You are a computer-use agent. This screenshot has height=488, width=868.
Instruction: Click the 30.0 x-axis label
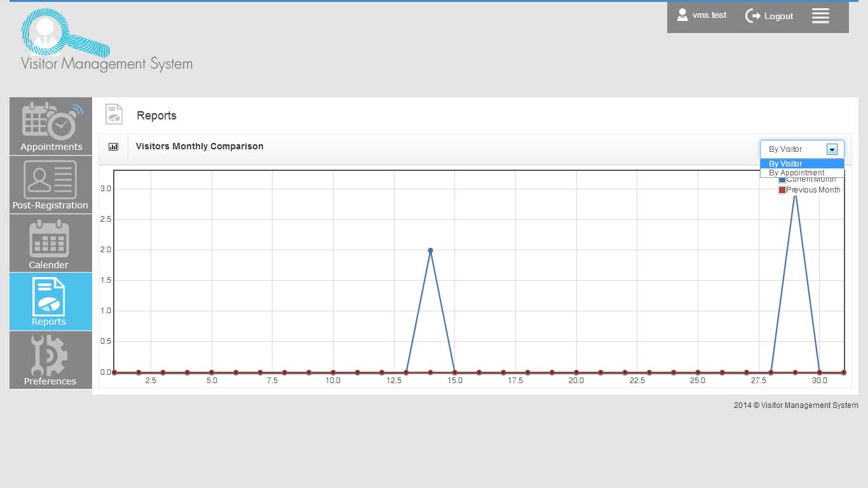(819, 381)
